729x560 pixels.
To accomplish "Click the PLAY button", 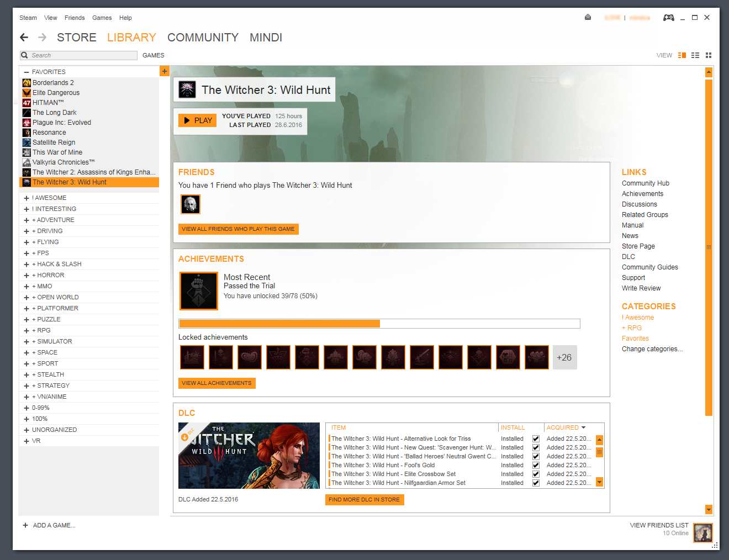I will (x=197, y=120).
